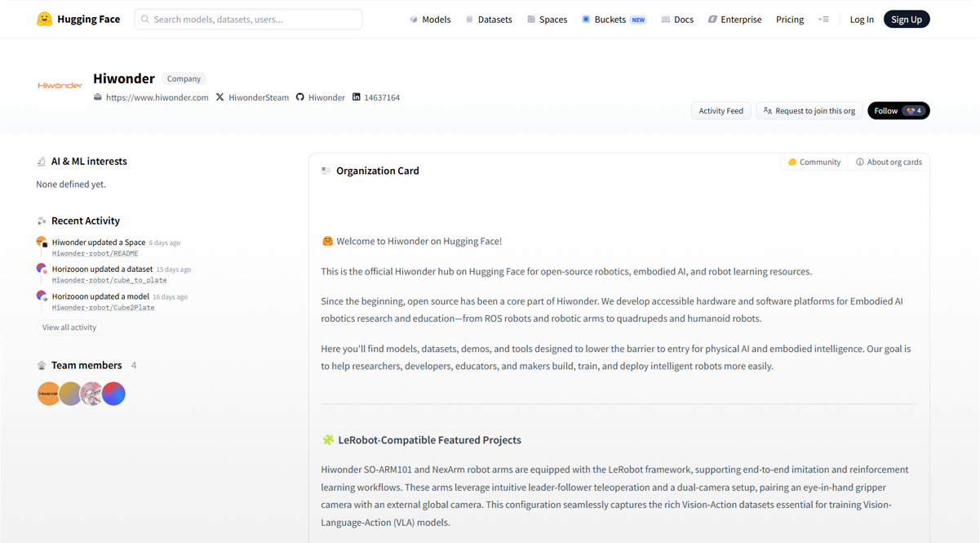Click the Hugging Face logo
Image resolution: width=980 pixels, height=543 pixels.
pos(78,19)
